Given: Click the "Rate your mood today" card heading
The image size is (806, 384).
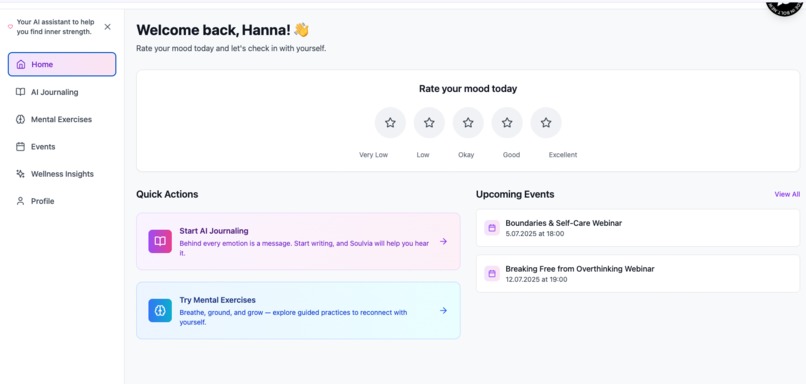Looking at the screenshot, I should [x=468, y=88].
